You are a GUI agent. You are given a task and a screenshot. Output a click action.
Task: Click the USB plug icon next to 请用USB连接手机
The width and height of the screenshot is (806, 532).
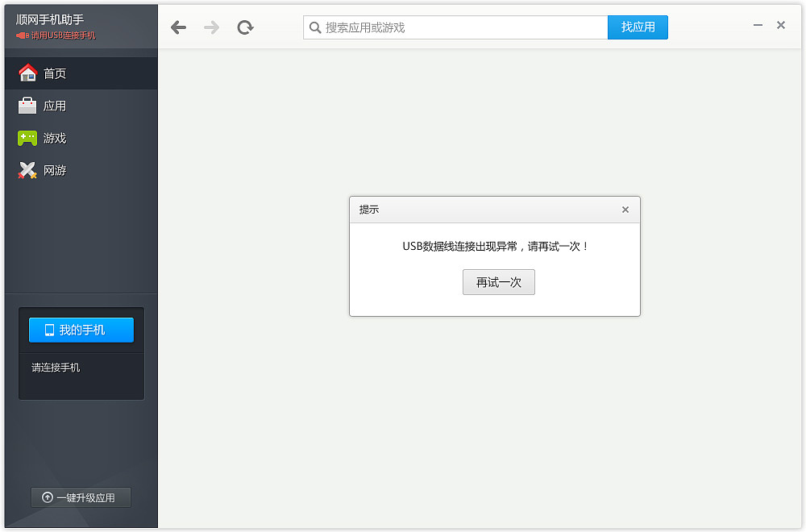pos(23,35)
